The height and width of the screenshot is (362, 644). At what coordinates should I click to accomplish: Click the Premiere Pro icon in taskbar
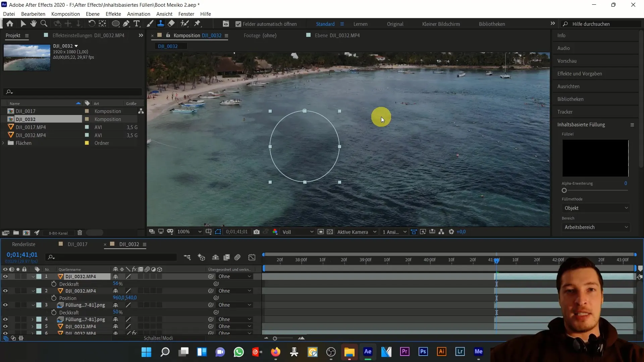click(x=405, y=352)
